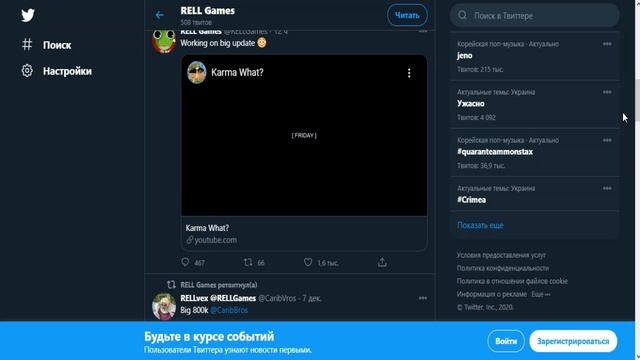Open the three-dot menu on Karma What? video

coord(409,73)
